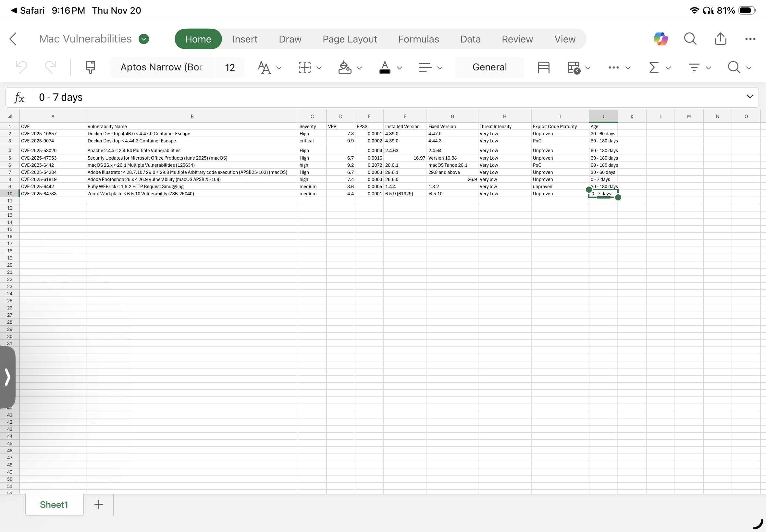Click the select-all corner triangle
This screenshot has height=532, width=766.
(x=10, y=116)
